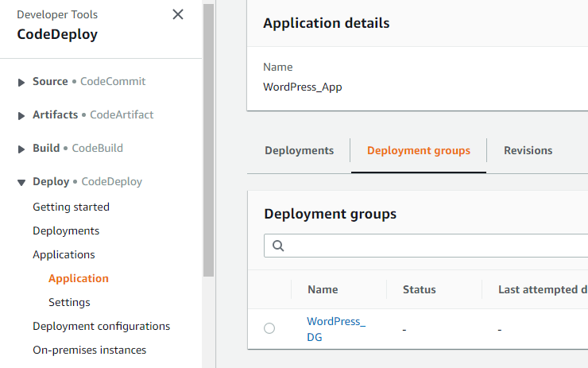Collapse the Deploy CodeDeploy section
The width and height of the screenshot is (588, 368).
pos(21,182)
